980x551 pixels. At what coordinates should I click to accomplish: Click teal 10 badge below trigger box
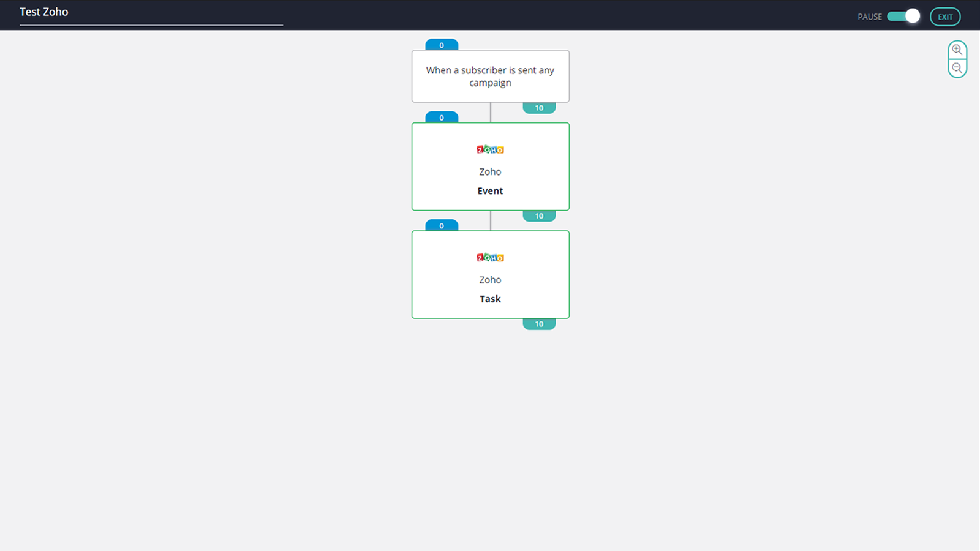coord(539,108)
